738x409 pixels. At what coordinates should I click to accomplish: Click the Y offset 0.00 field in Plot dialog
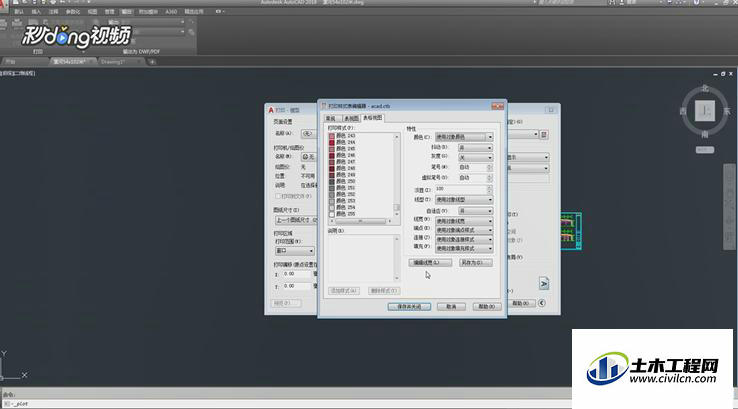point(297,286)
